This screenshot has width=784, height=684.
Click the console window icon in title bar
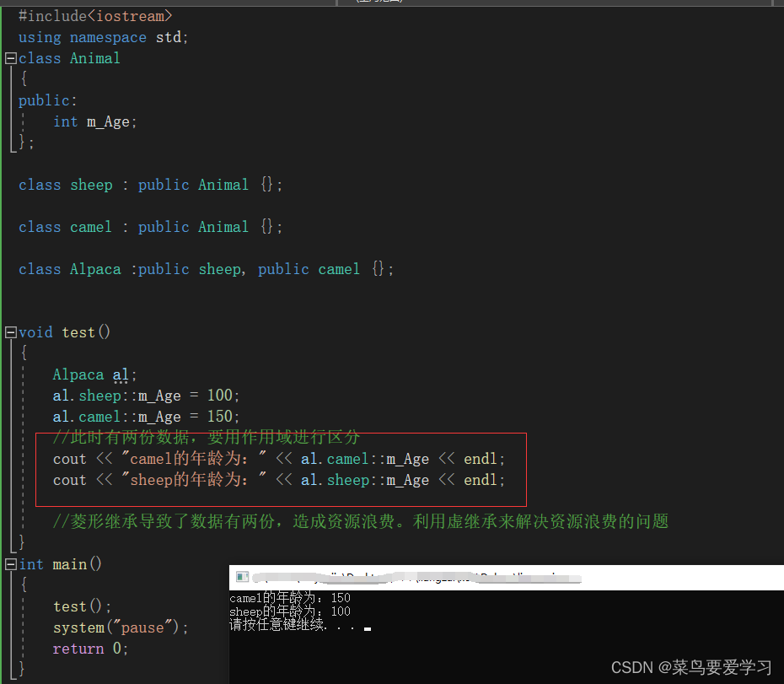tap(243, 577)
